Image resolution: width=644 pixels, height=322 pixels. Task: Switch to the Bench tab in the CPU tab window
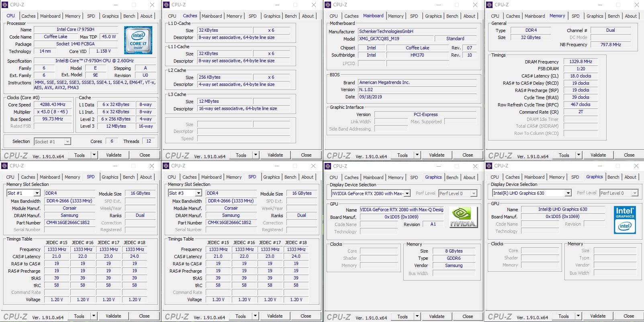[129, 16]
